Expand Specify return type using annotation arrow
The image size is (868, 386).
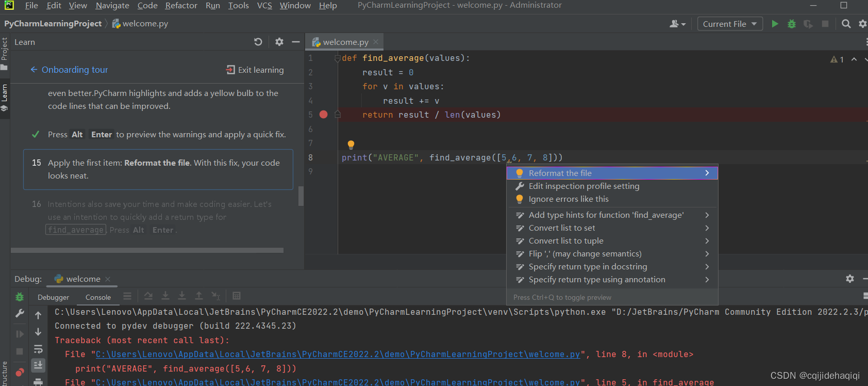(x=707, y=279)
